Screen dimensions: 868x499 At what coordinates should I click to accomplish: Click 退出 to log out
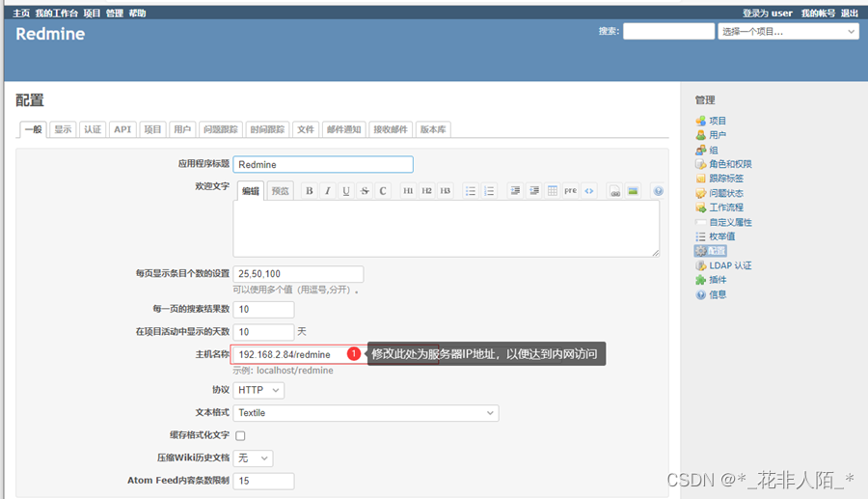[x=849, y=14]
